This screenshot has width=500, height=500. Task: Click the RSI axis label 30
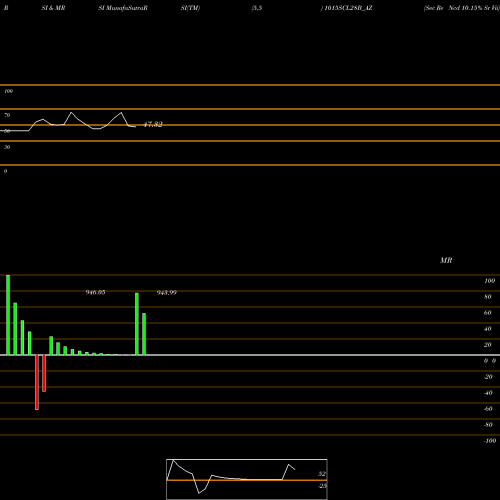click(7, 147)
